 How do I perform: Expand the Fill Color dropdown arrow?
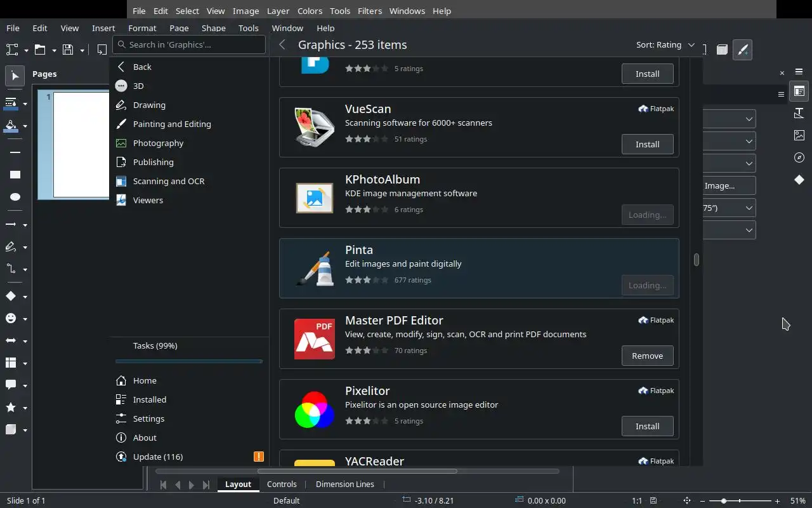pos(25,126)
